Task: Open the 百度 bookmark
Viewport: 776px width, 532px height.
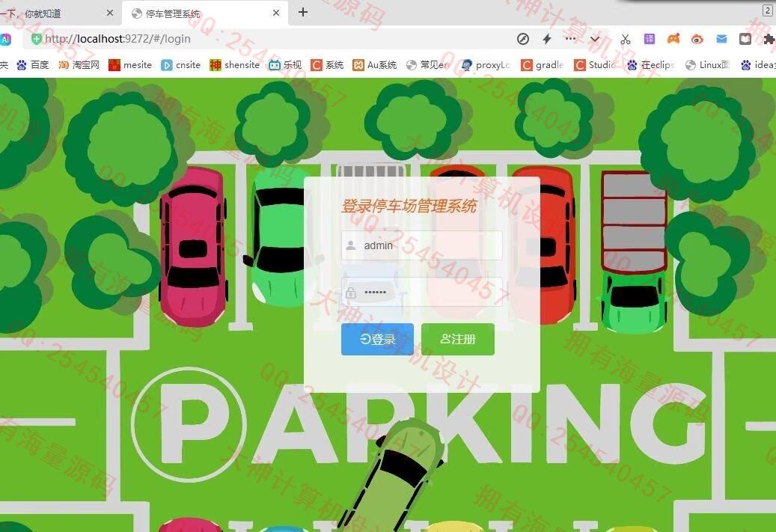Action: click(x=33, y=65)
